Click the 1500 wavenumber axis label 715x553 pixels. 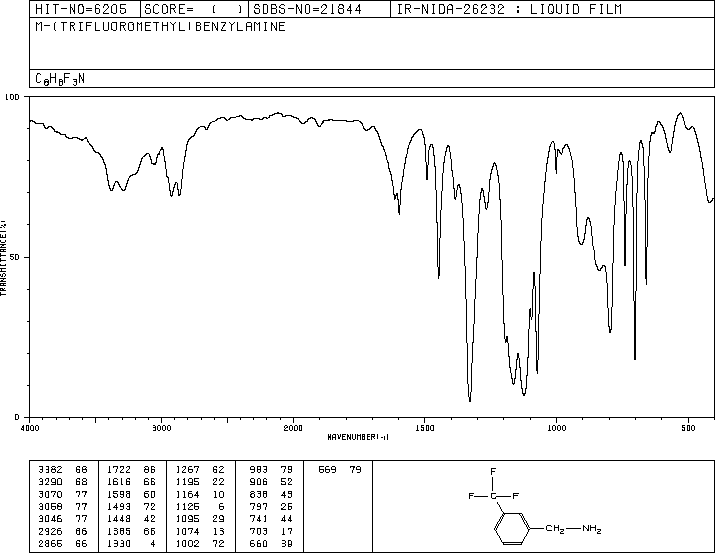coord(425,428)
